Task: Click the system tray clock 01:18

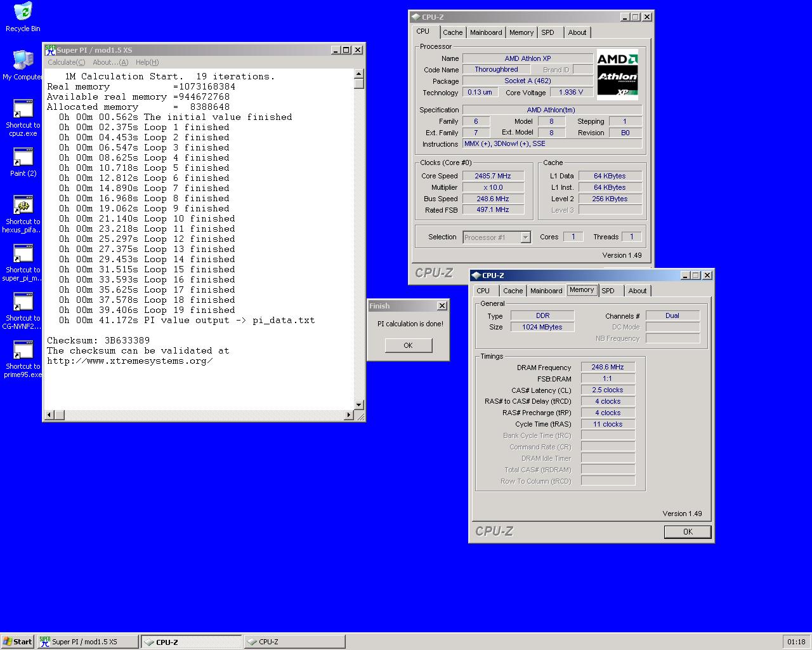Action: [x=796, y=642]
